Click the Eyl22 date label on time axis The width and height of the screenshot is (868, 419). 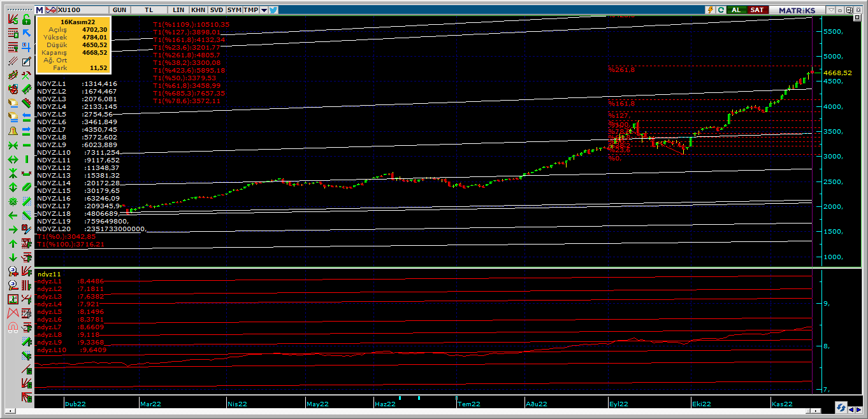coord(619,404)
